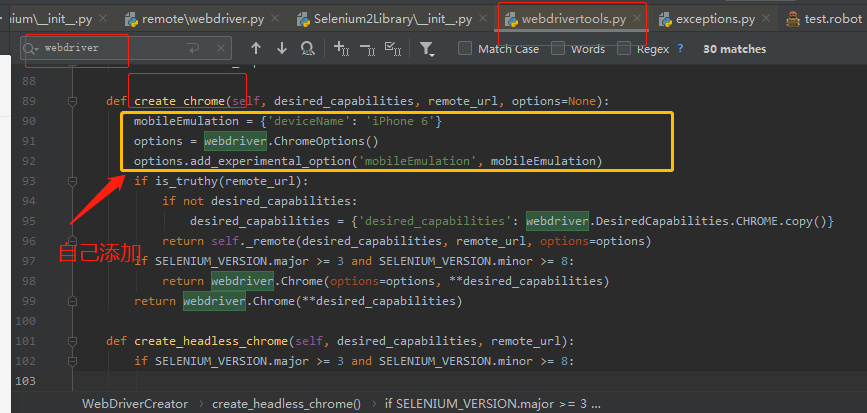Click highlighted webdriver on line 95

557,221
